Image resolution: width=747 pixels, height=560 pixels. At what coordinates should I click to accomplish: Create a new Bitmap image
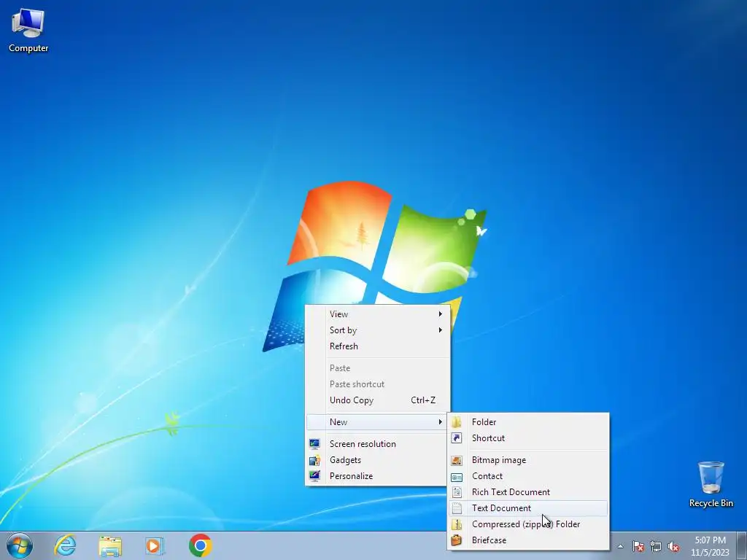point(528,460)
